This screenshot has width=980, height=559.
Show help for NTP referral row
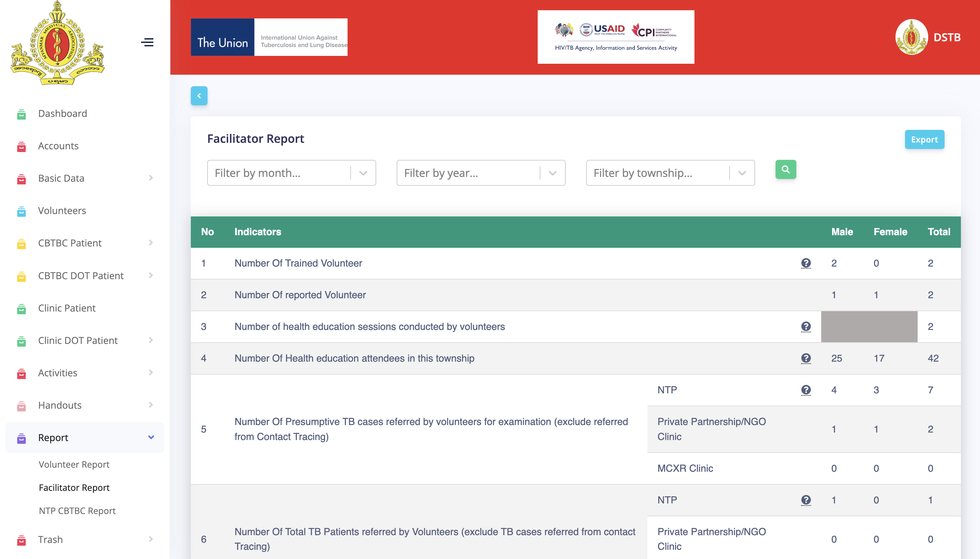tap(806, 390)
